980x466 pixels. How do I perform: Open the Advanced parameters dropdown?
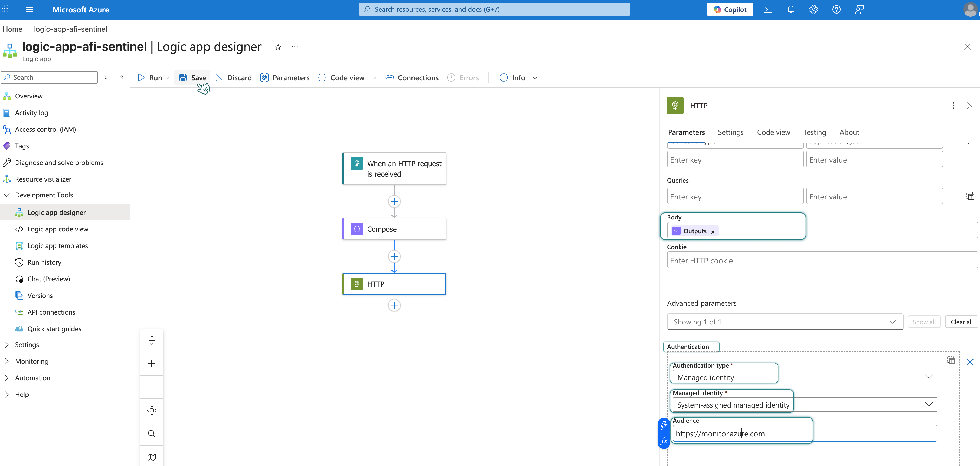coord(785,322)
